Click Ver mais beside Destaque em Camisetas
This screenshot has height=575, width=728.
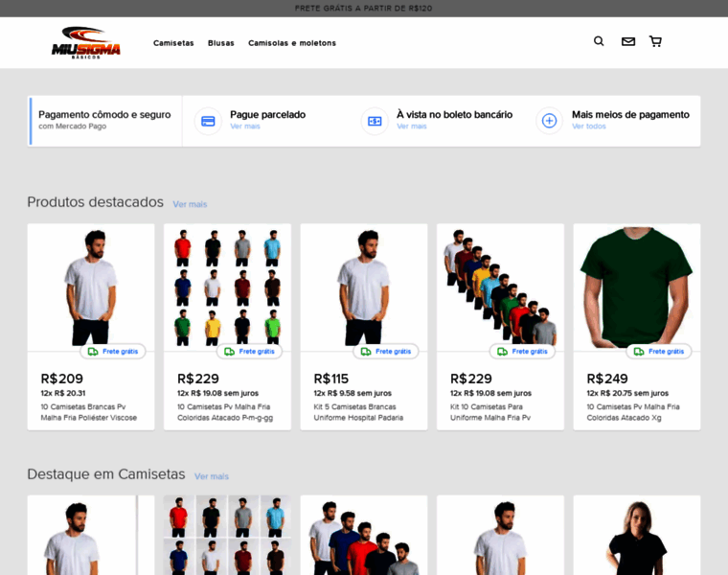pyautogui.click(x=212, y=476)
